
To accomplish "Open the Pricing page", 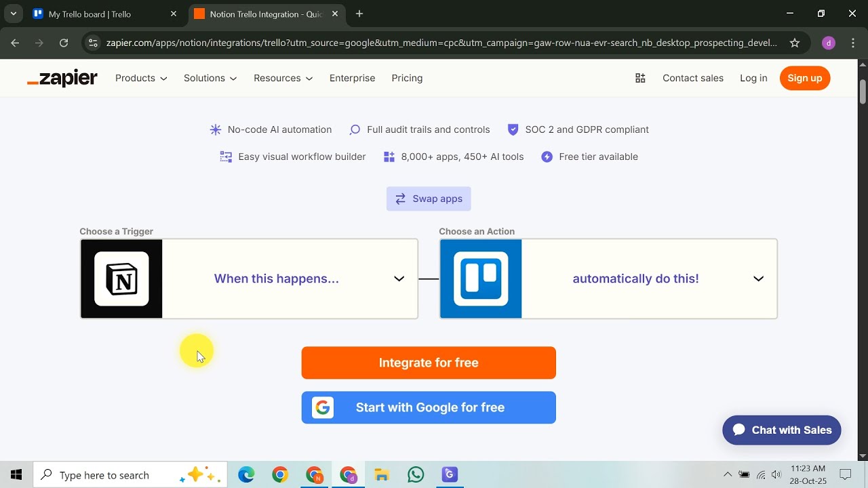I will 407,78.
